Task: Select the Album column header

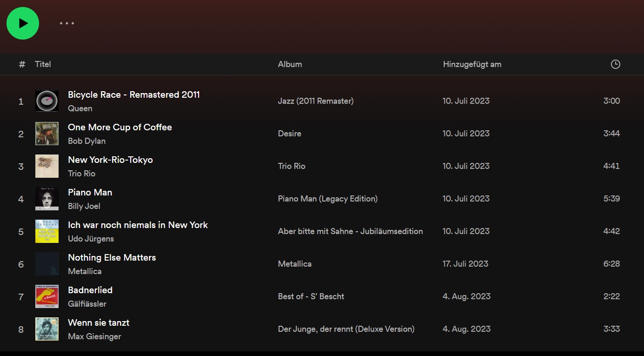Action: [290, 64]
